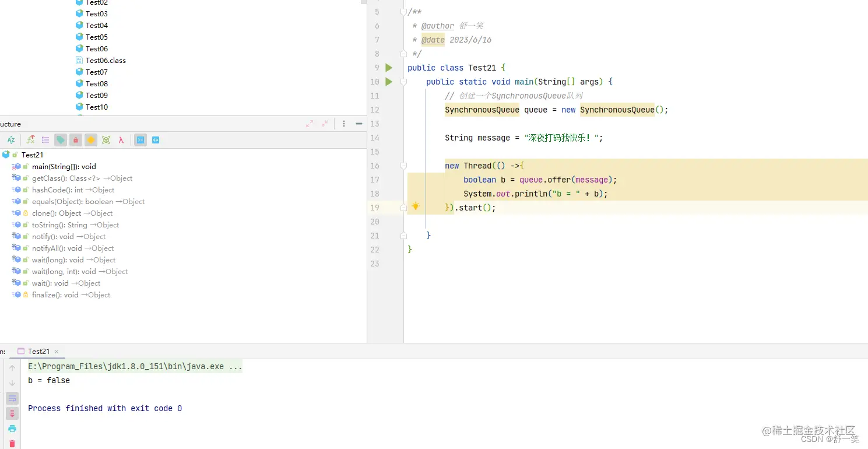The image size is (868, 449).
Task: Select clone(): Object in Structure
Action: point(72,213)
